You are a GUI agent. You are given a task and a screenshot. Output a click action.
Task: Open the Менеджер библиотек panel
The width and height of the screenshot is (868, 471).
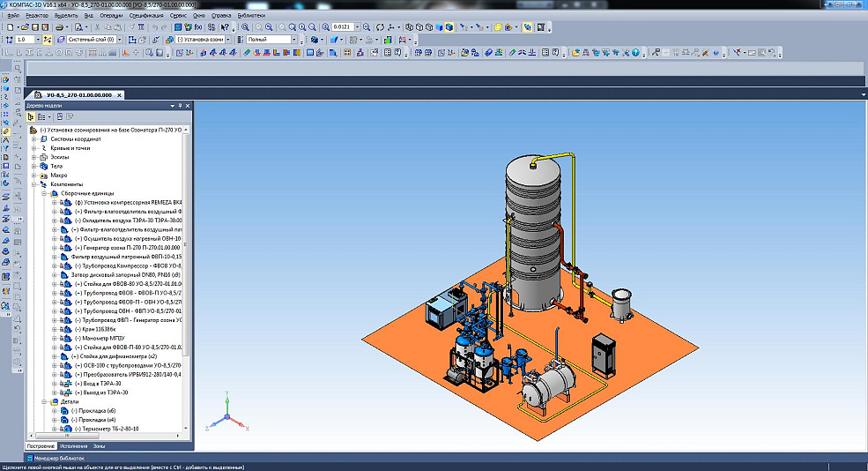(x=59, y=459)
